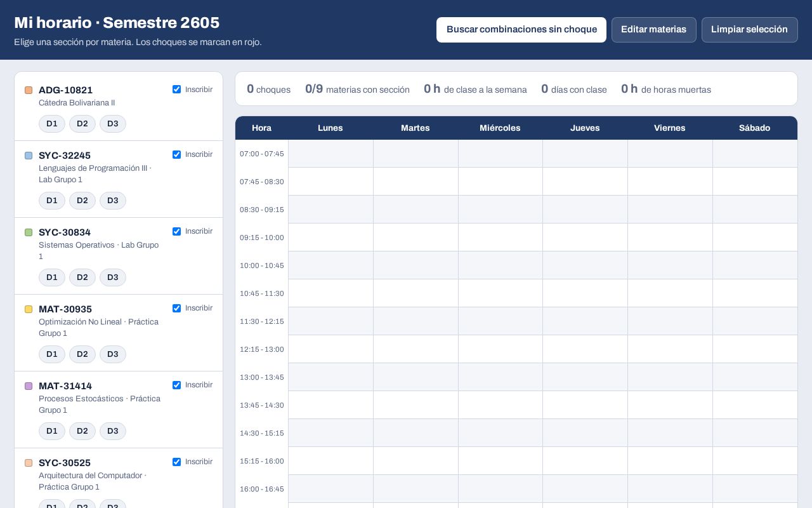Viewport: 812px width, 508px height.
Task: Select D1 section of MAT-30935
Action: pyautogui.click(x=52, y=354)
